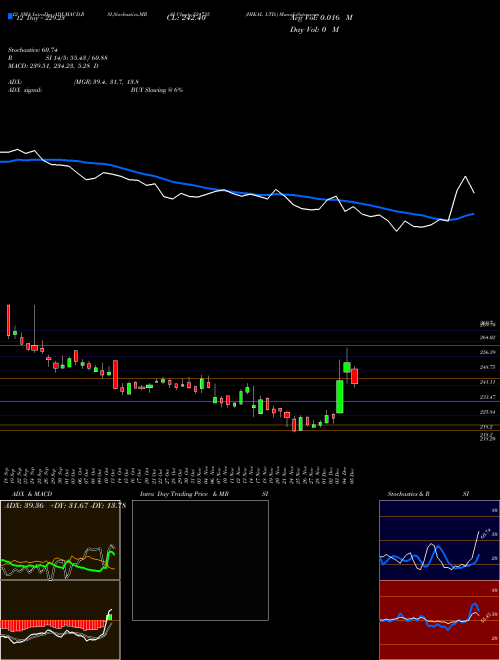Select the 'BUY Slowing @ 6%' signal text
Viewport: 500px width, 660px height.
[x=157, y=90]
